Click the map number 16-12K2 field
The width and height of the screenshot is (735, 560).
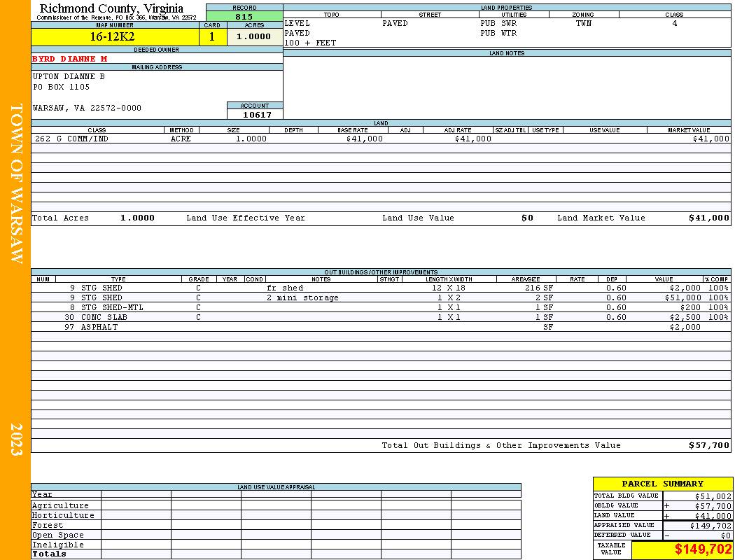[115, 36]
